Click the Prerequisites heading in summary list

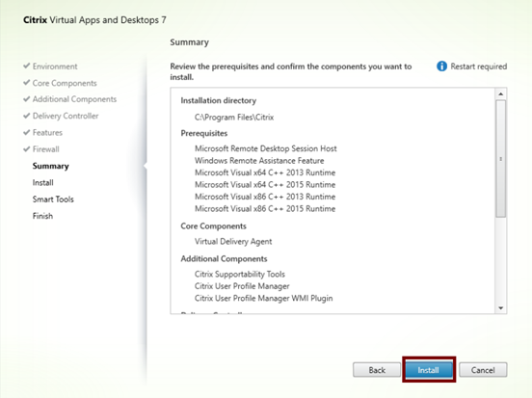point(204,133)
